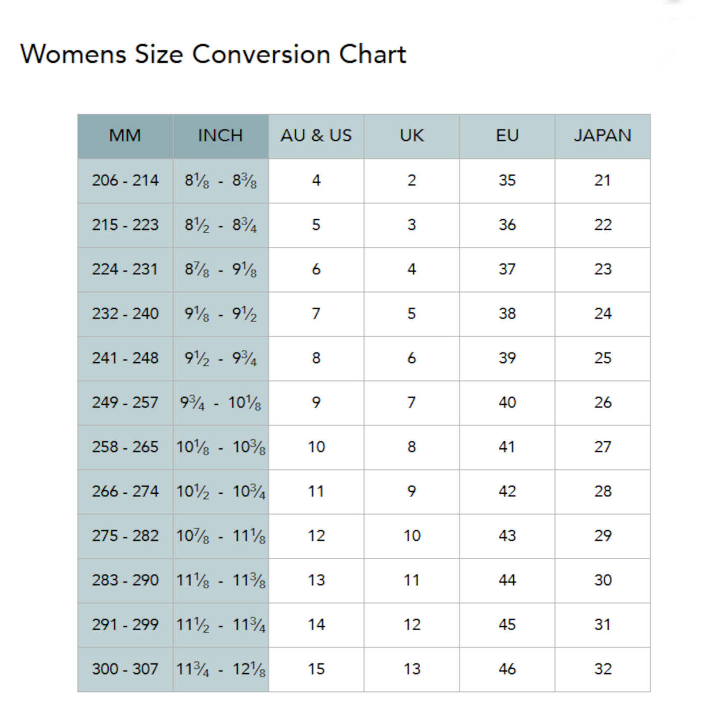
Task: Click the AU & US column header
Action: tap(316, 136)
